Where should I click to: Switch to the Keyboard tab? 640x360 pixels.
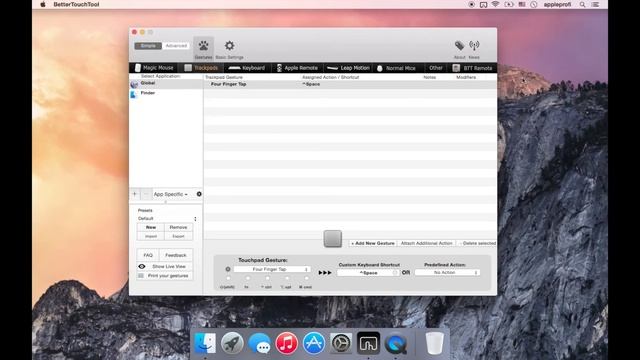(247, 68)
